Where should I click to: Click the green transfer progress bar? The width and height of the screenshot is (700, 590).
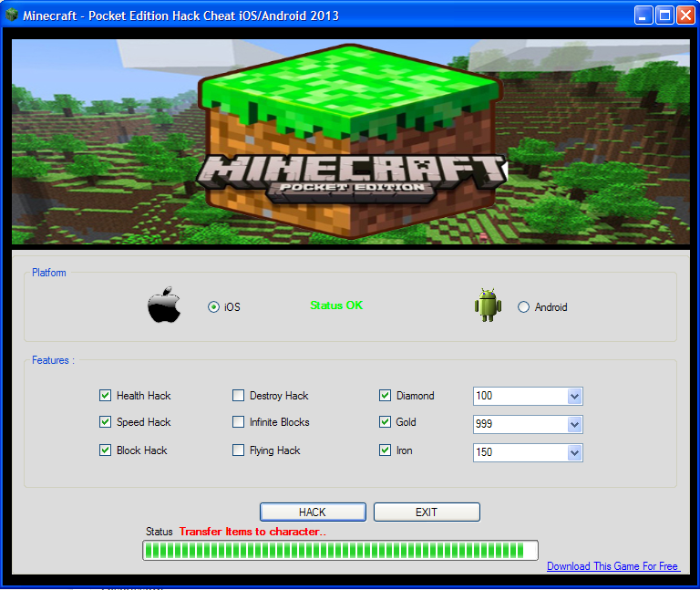(340, 550)
